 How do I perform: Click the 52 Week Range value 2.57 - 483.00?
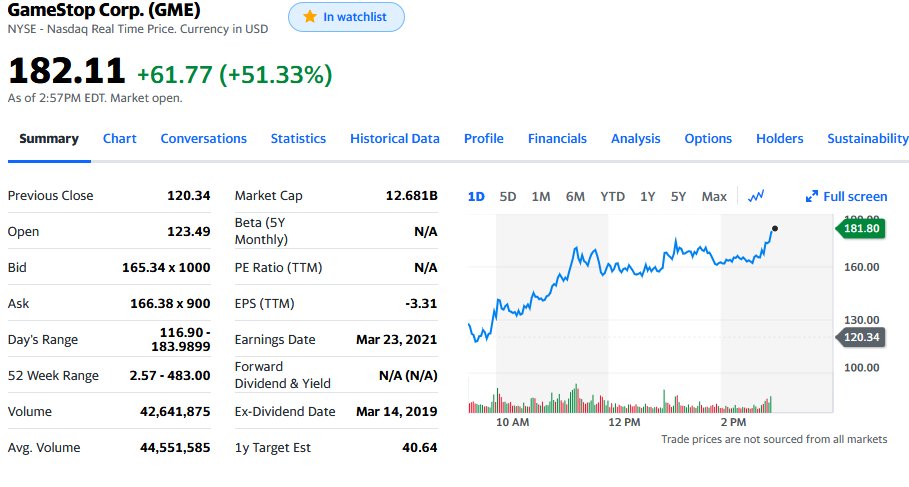coord(170,375)
